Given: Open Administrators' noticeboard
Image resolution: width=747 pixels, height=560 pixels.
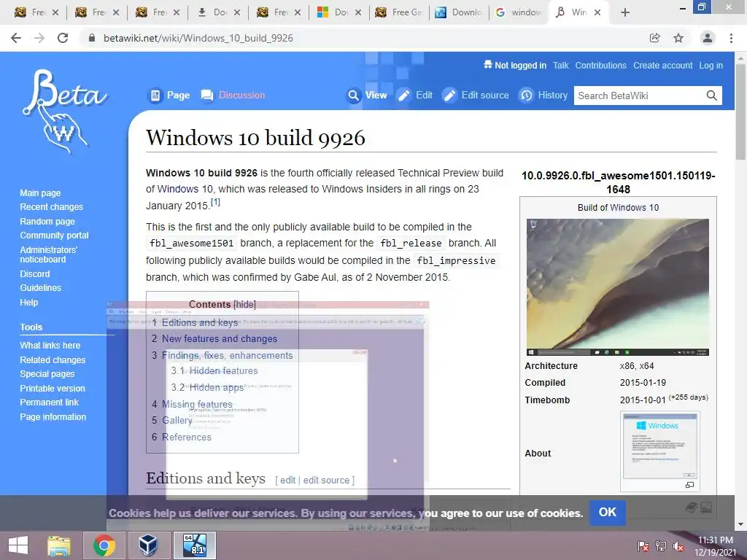Looking at the screenshot, I should pos(48,254).
